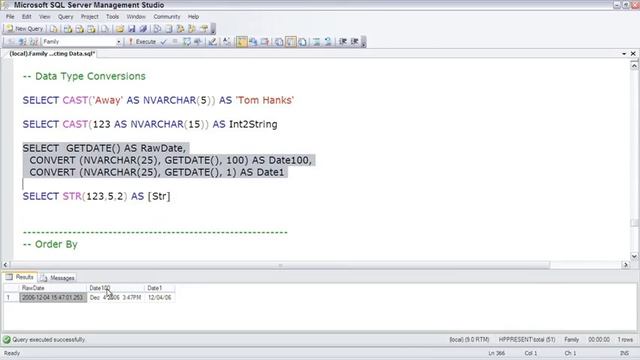640x360 pixels.
Task: Click in the Order By comment line
Action: 50,244
